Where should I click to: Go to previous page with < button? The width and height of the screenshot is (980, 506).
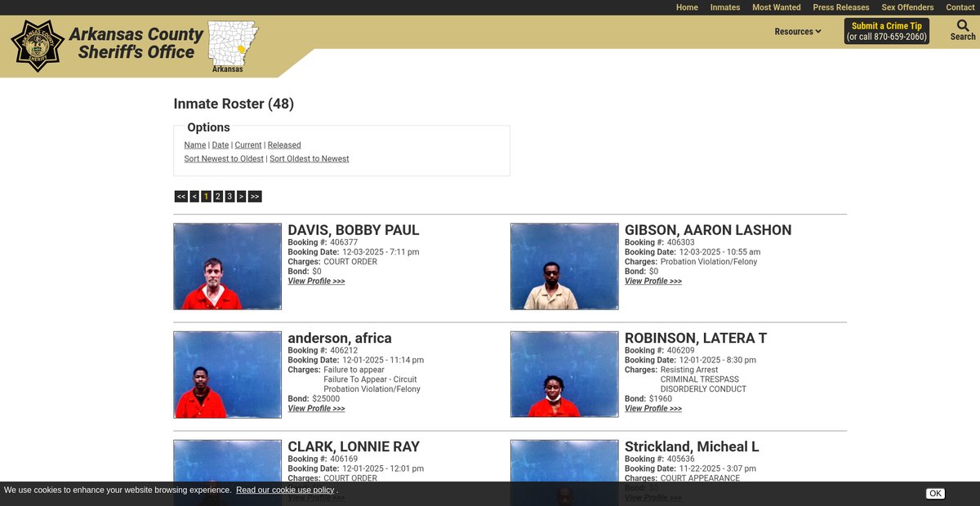pyautogui.click(x=194, y=197)
